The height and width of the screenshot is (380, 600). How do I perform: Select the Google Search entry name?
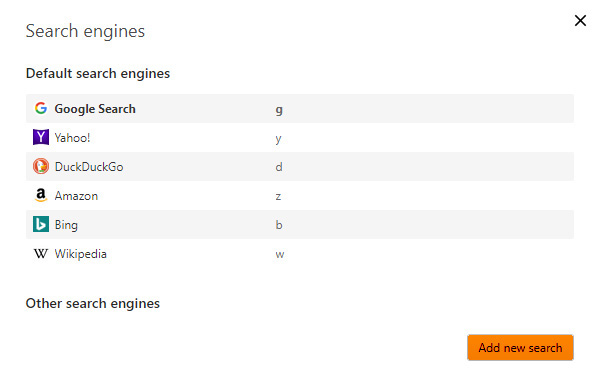[x=95, y=109]
